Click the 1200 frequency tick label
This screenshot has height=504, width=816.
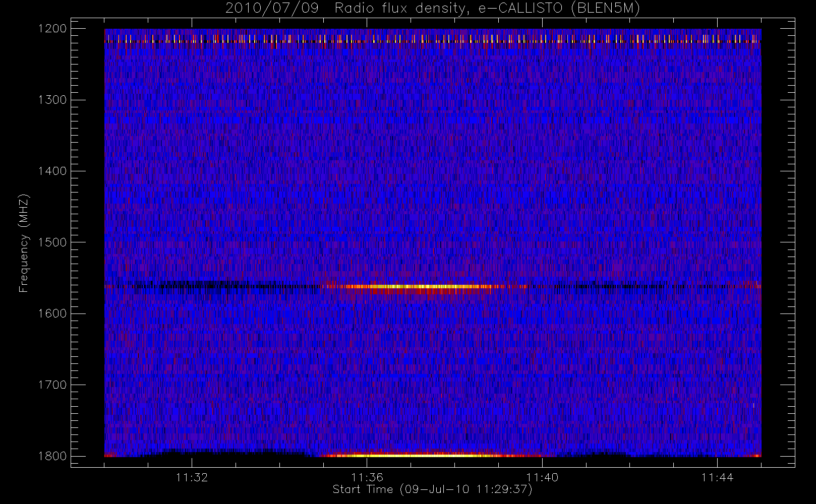52,29
